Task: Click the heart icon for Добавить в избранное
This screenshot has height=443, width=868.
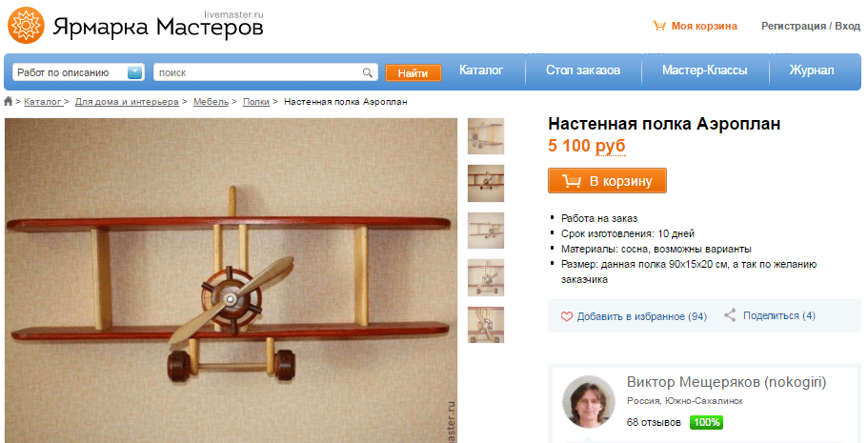Action: tap(566, 316)
